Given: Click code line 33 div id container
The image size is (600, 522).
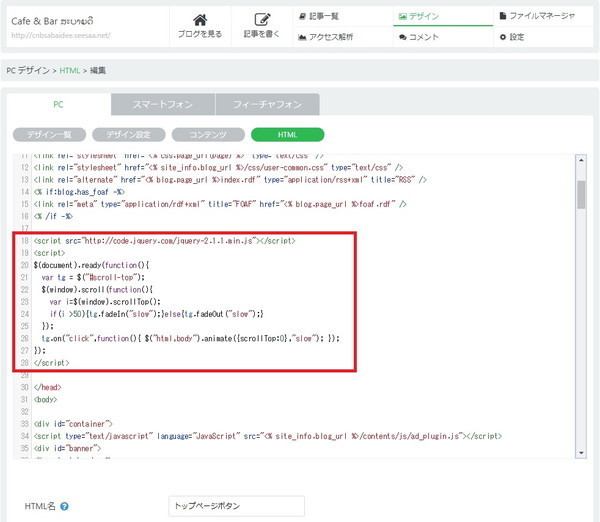Looking at the screenshot, I should coord(73,424).
